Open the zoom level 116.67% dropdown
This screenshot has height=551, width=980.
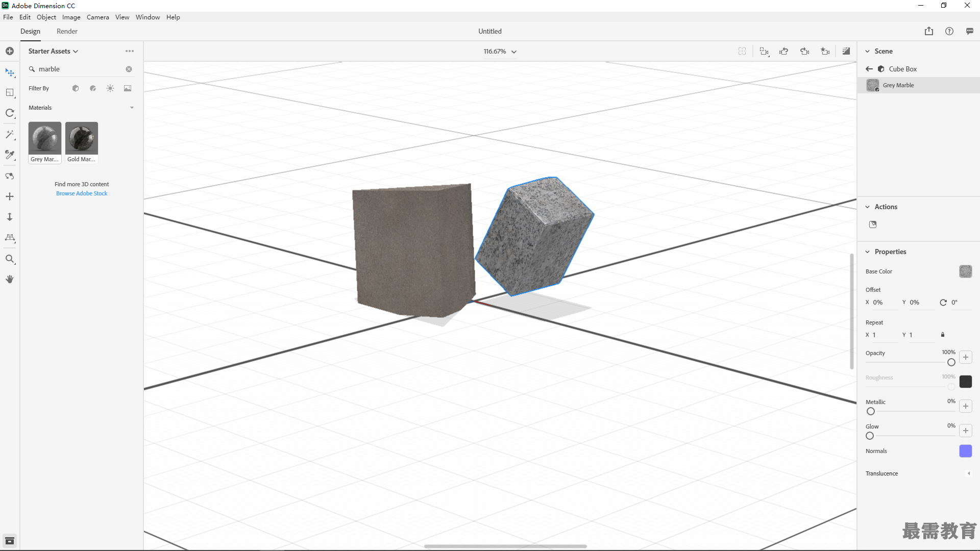click(x=500, y=52)
